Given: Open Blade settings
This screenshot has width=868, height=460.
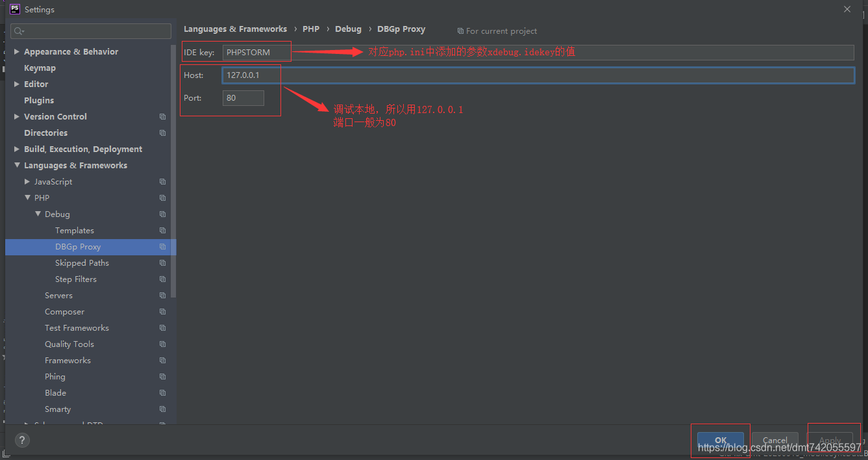Looking at the screenshot, I should tap(55, 392).
